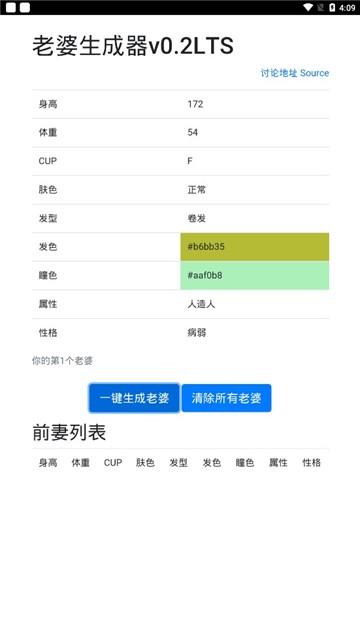Click the CUP column header in 前妻列表
This screenshot has height=640, width=360.
point(113,462)
